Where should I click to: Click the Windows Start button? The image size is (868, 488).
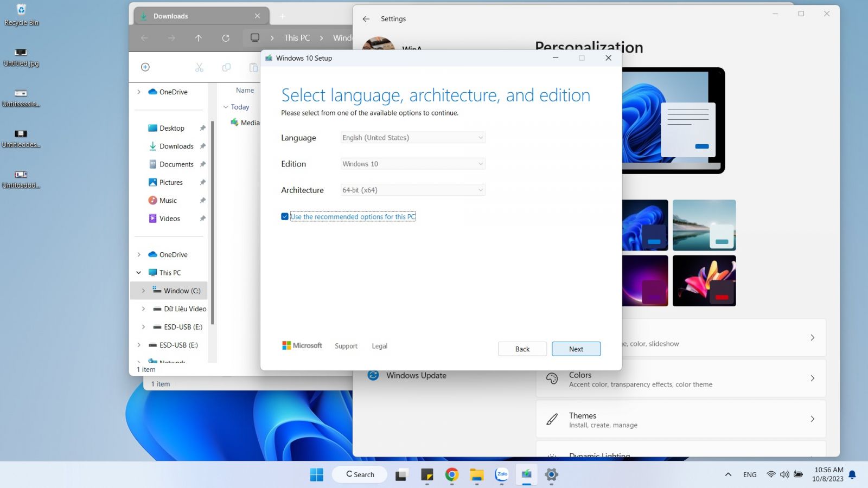tap(316, 474)
